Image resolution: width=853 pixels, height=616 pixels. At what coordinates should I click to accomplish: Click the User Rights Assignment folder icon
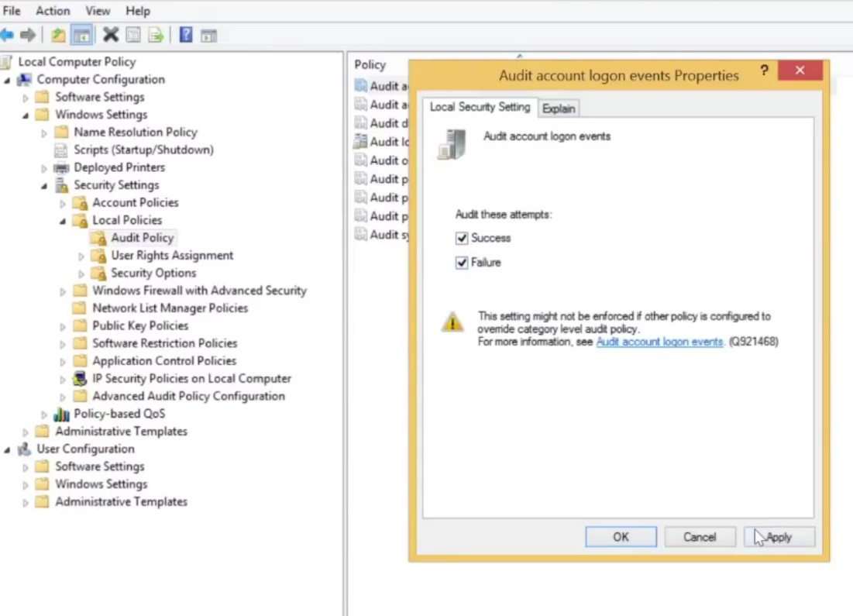(99, 255)
